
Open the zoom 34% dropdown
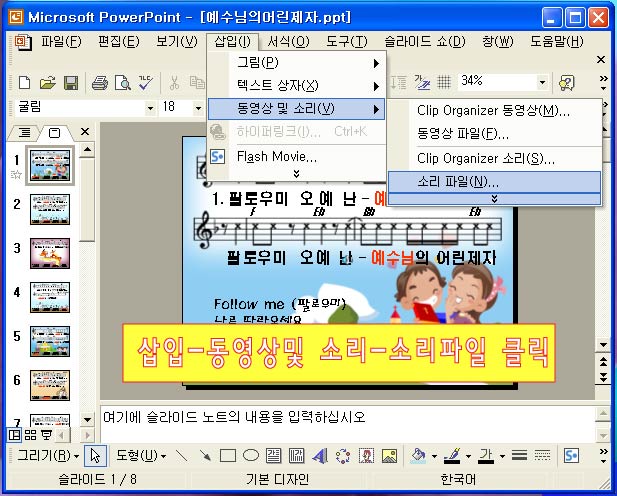(542, 82)
